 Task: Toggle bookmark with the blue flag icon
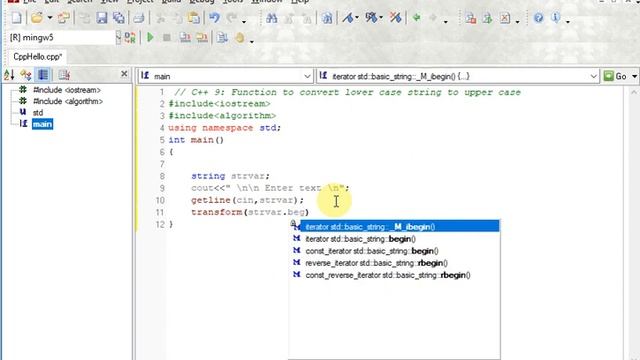click(347, 18)
